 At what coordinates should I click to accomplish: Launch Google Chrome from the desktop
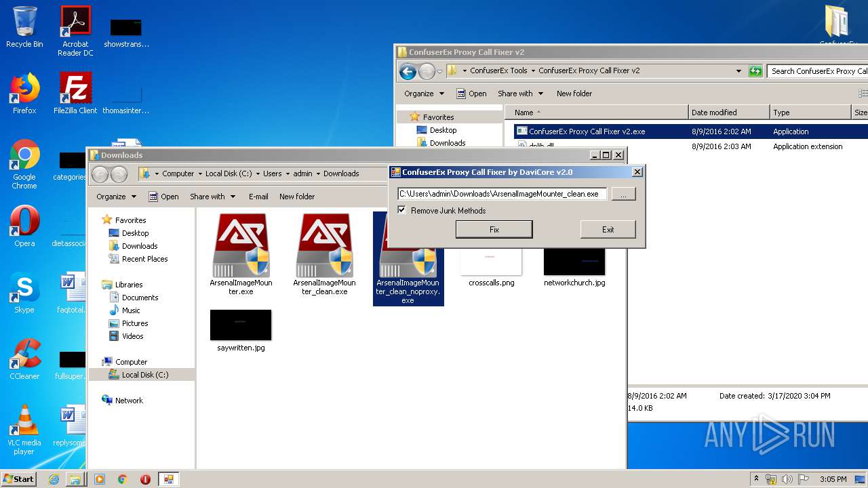[24, 165]
